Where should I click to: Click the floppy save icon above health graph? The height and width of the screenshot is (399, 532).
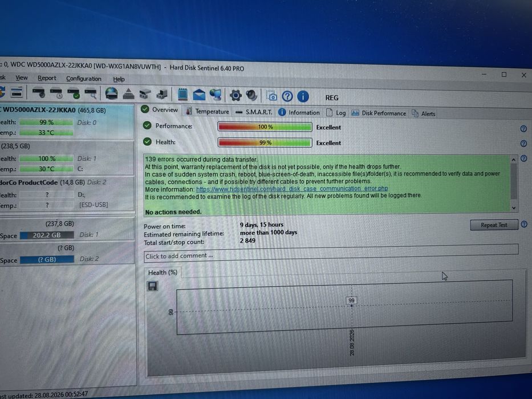click(x=152, y=286)
